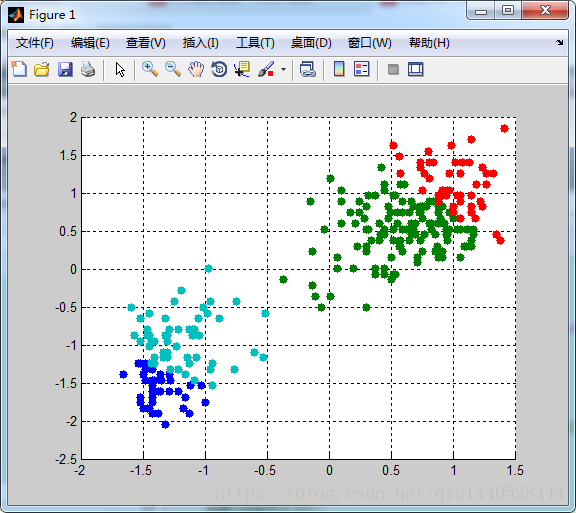Activate the Pan hand tool
Image resolution: width=576 pixels, height=513 pixels.
[196, 69]
